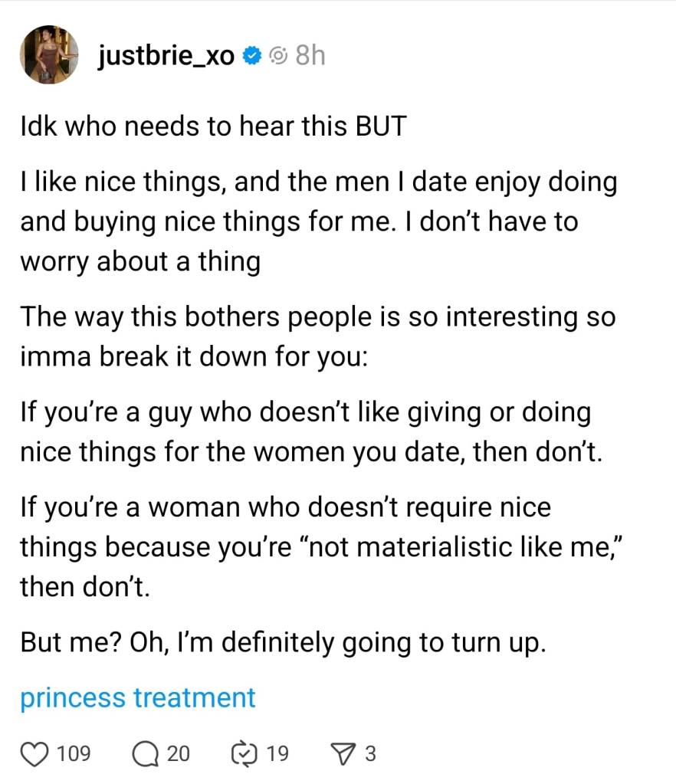Click the 'If you're a guy' paragraph
Image resolution: width=676 pixels, height=784 pixels.
(313, 433)
